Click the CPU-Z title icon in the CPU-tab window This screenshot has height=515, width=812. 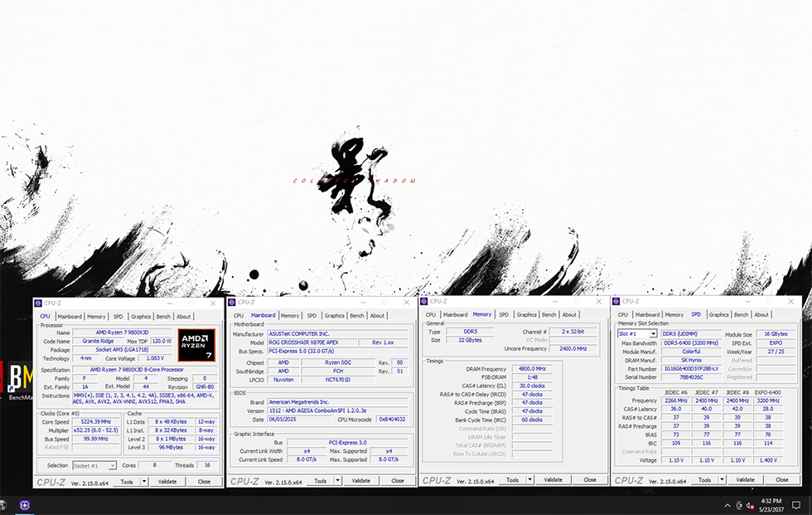pos(38,303)
